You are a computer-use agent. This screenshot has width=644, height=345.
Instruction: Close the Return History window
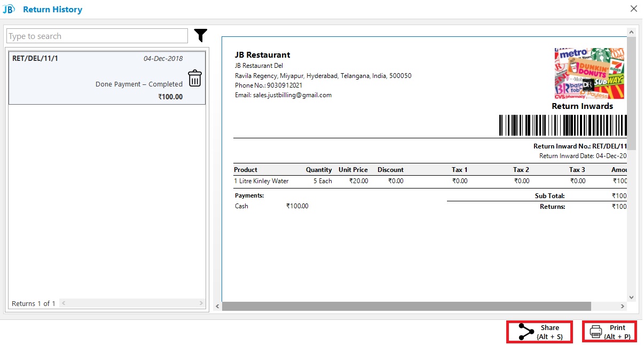(x=633, y=9)
